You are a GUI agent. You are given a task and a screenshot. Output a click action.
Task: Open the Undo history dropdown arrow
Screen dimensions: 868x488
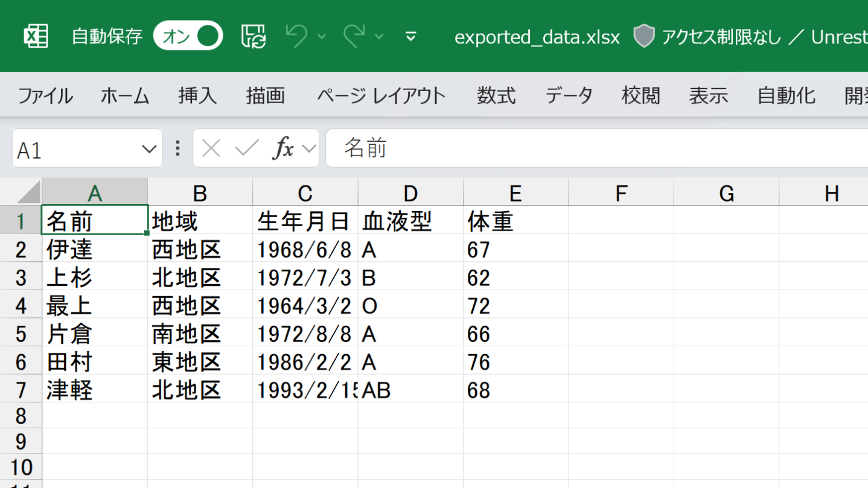(x=322, y=37)
